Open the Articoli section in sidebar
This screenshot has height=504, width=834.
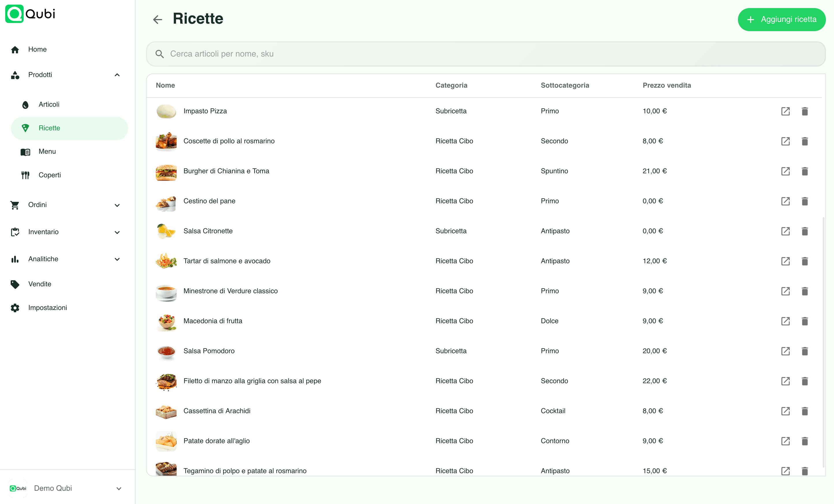(49, 104)
